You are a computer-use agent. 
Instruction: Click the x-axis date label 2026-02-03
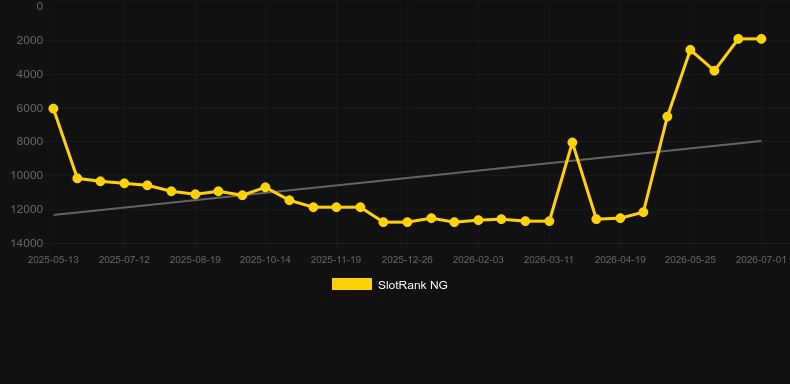tap(478, 260)
